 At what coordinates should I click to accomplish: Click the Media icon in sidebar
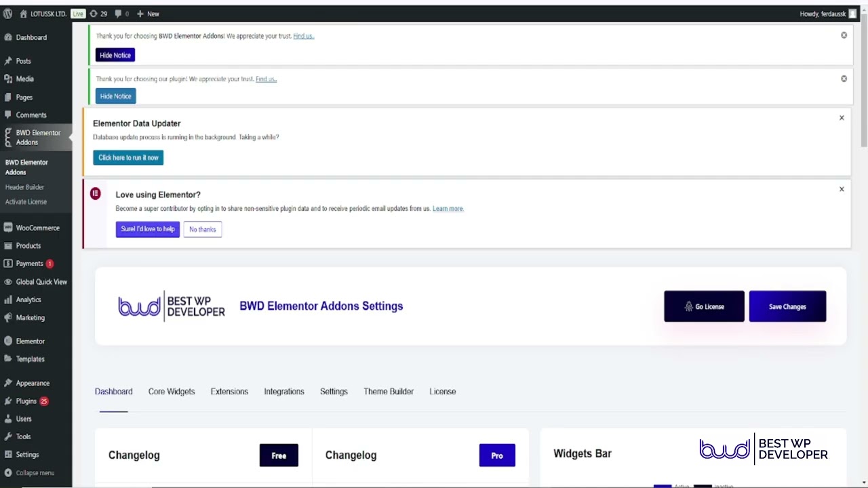point(8,79)
